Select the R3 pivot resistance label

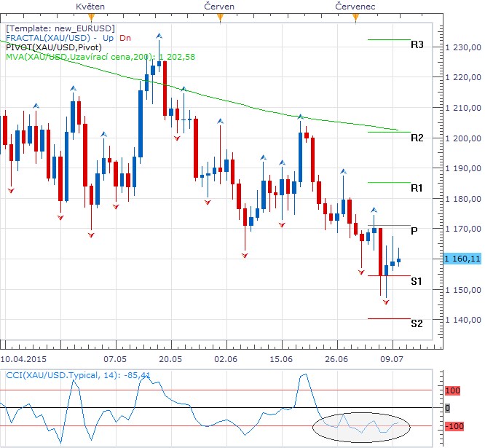tap(417, 45)
